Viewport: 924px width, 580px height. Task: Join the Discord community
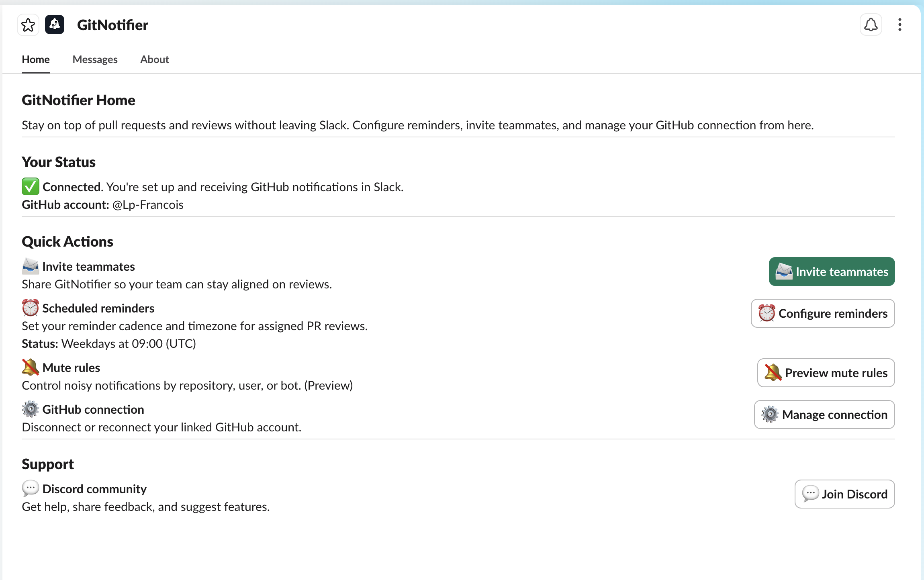pos(844,494)
